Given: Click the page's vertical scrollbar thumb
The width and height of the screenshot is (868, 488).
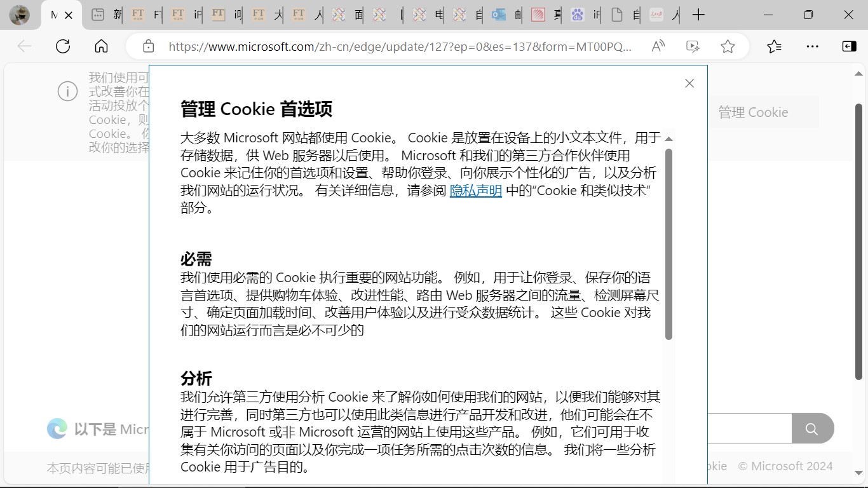Looking at the screenshot, I should click(x=859, y=243).
